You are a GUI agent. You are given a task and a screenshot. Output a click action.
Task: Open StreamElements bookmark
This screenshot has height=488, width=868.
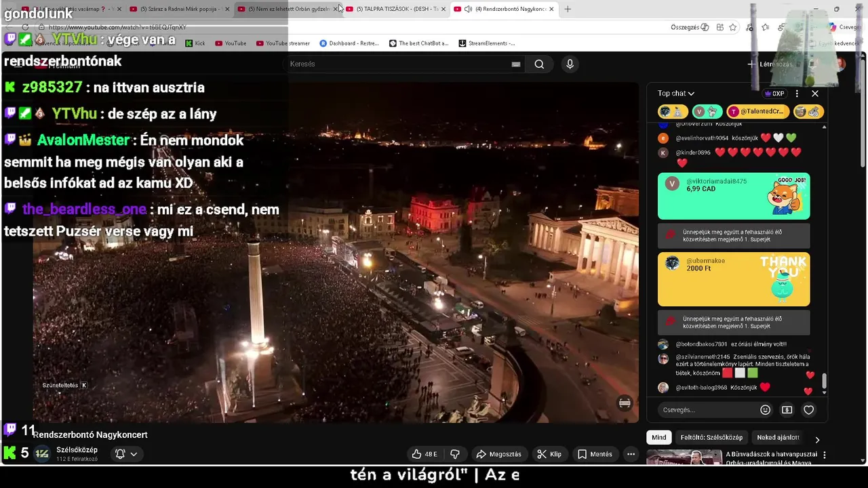487,43
